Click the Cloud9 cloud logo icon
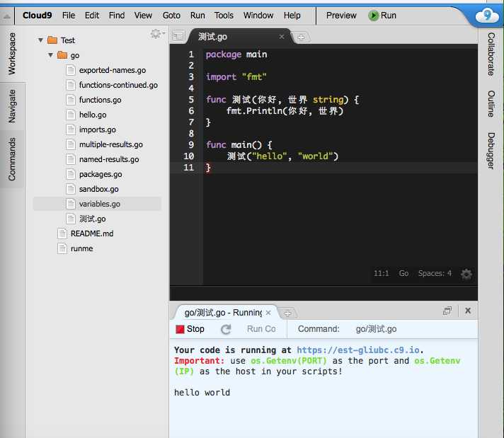 tap(487, 15)
